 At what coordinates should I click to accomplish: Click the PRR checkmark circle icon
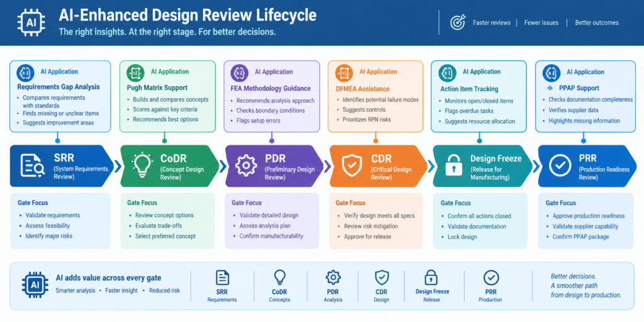(x=559, y=165)
